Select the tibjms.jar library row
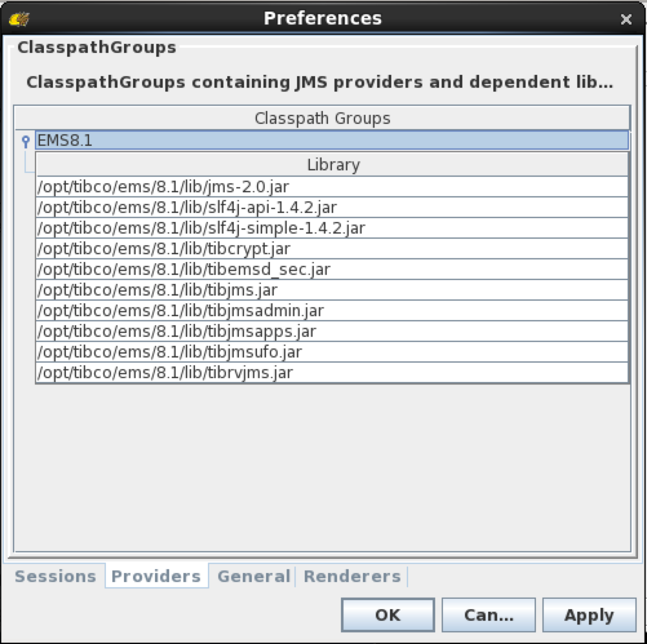The height and width of the screenshot is (644, 647). (332, 290)
